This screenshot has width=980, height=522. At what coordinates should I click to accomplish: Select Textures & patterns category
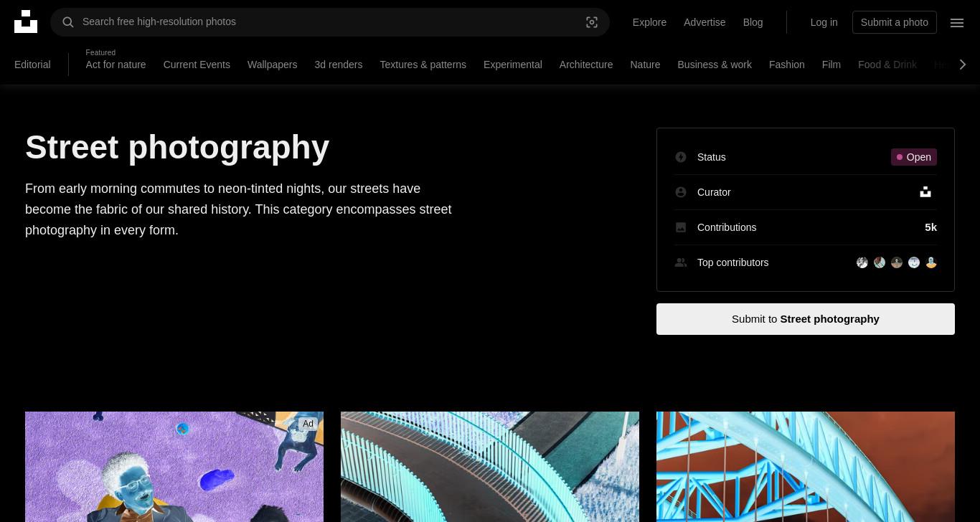423,65
